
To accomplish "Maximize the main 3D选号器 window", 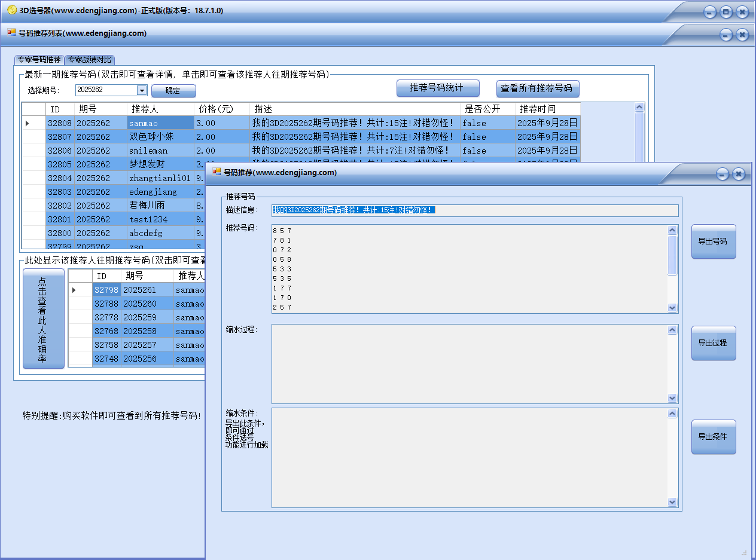I will [726, 12].
